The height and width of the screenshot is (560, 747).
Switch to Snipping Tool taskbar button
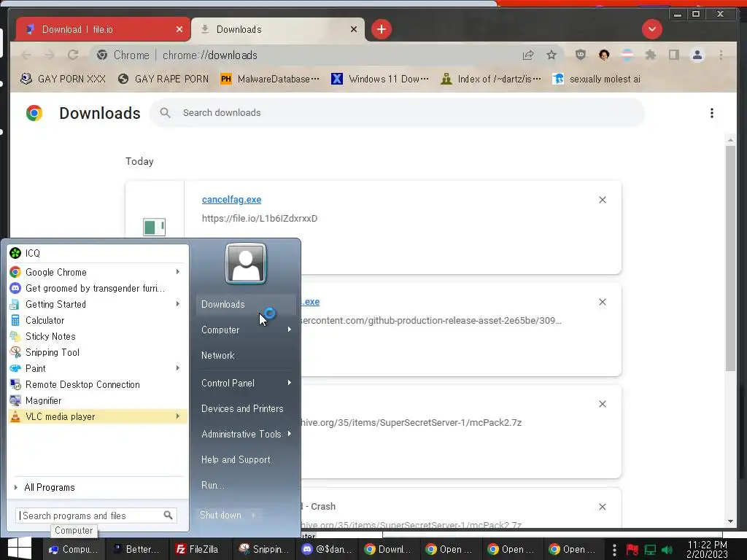click(264, 549)
